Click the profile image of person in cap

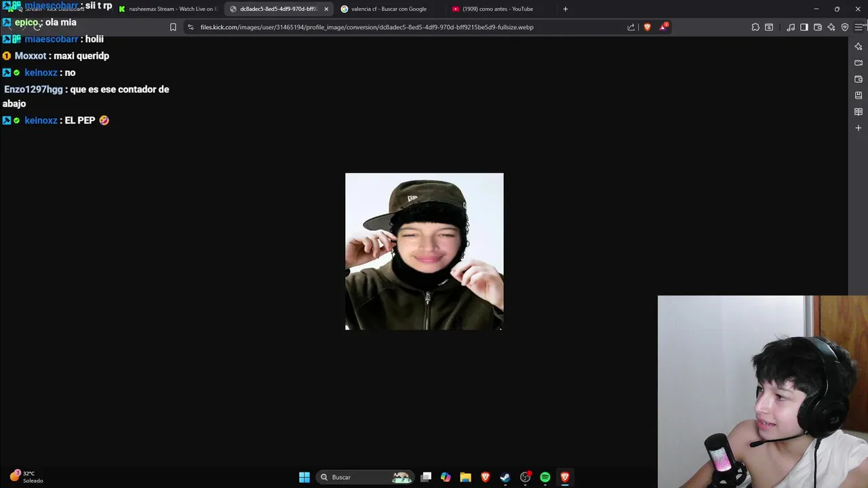pyautogui.click(x=425, y=251)
